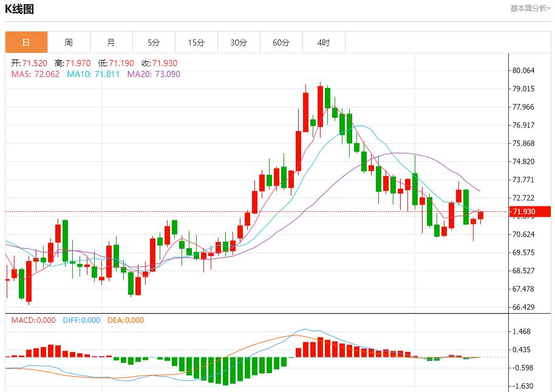Screen dimensions: 555x392
Task: Select the 日 daily chart tab
Action: coord(26,42)
